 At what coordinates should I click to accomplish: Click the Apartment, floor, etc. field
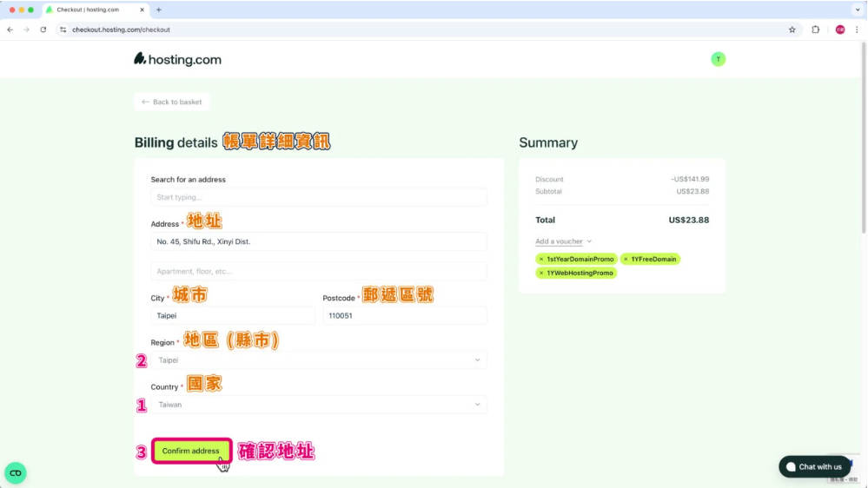point(319,272)
